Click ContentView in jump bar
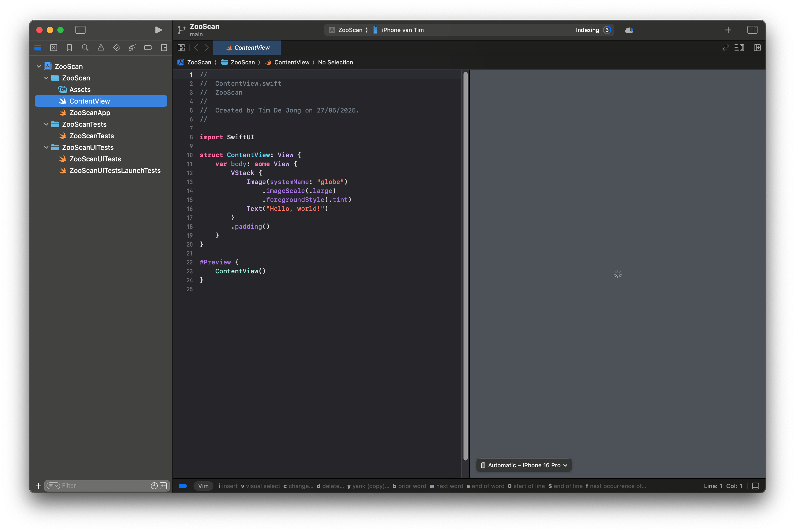 coord(287,63)
